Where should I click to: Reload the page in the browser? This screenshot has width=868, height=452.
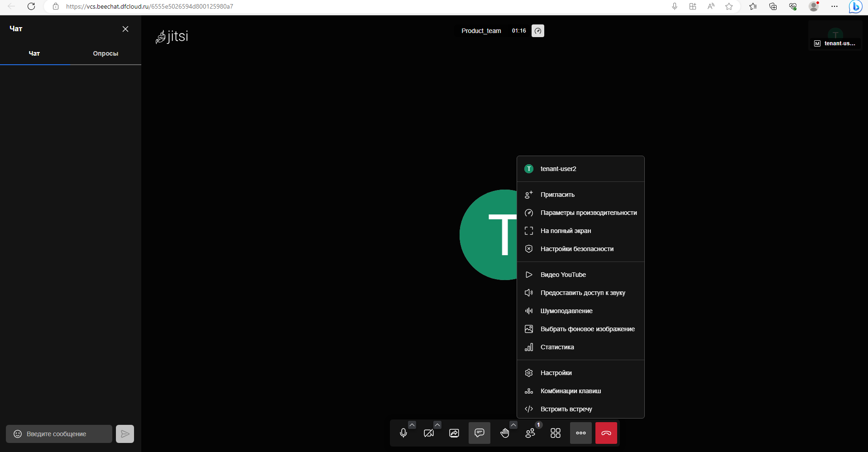[31, 6]
